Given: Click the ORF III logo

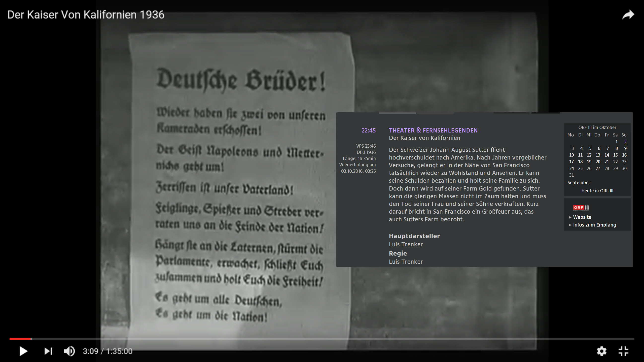Looking at the screenshot, I should [581, 208].
